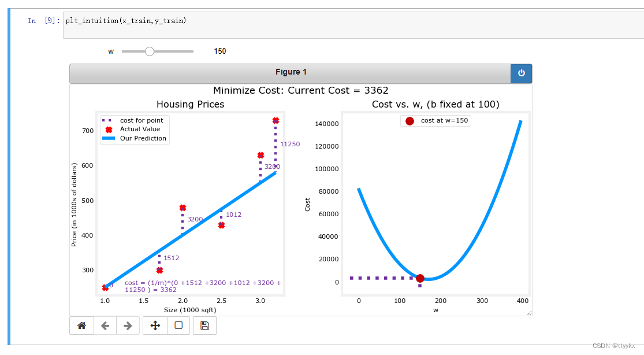The width and height of the screenshot is (644, 355).
Task: Click the 1012 cost annotation
Action: (x=234, y=215)
